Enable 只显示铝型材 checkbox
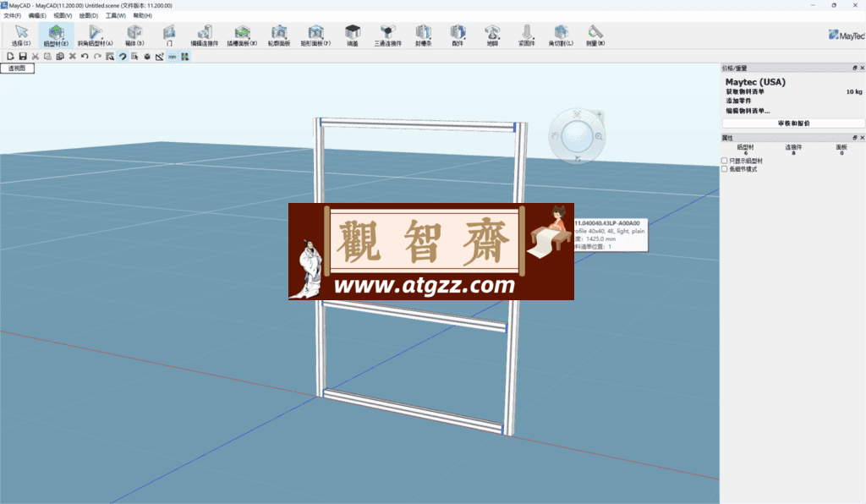The height and width of the screenshot is (504, 866). (x=724, y=161)
